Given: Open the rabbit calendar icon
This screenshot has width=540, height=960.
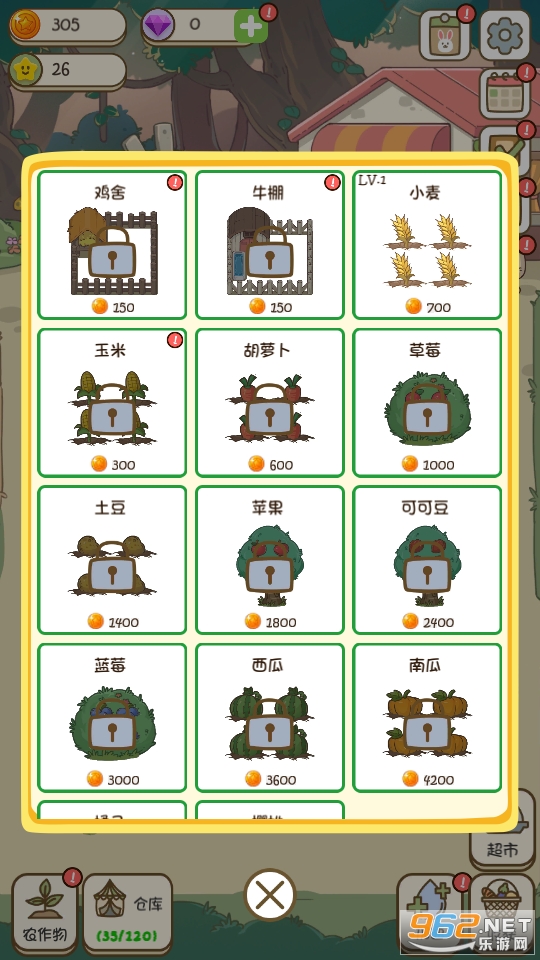Looking at the screenshot, I should pos(444,35).
